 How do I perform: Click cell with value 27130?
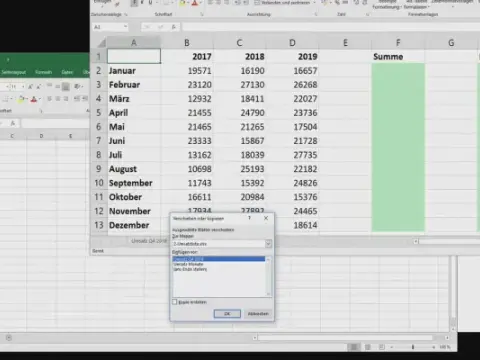coord(239,85)
